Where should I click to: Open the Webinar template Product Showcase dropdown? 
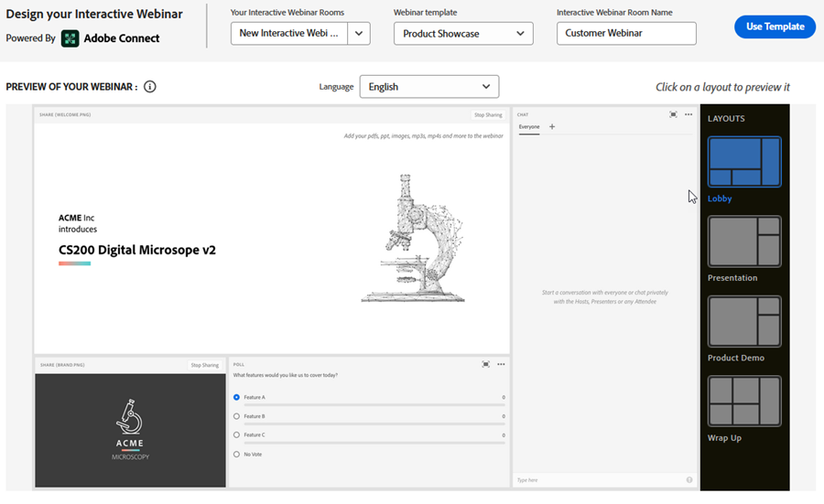point(463,34)
